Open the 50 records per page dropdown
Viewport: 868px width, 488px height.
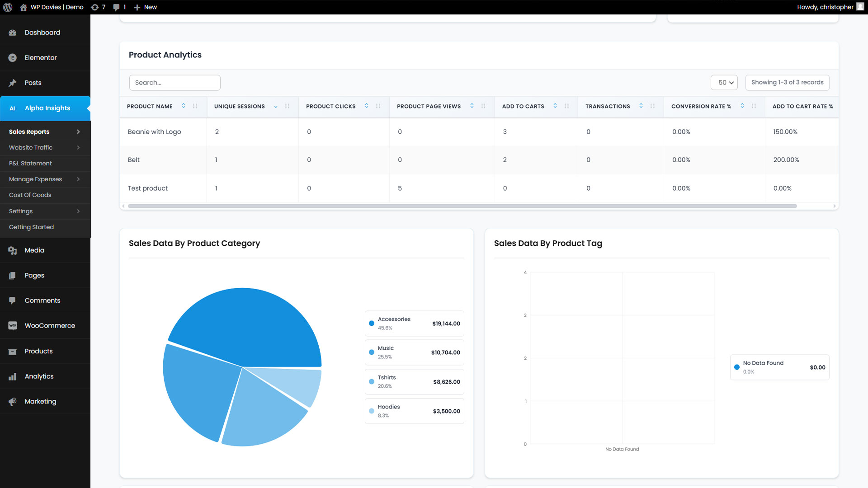724,83
